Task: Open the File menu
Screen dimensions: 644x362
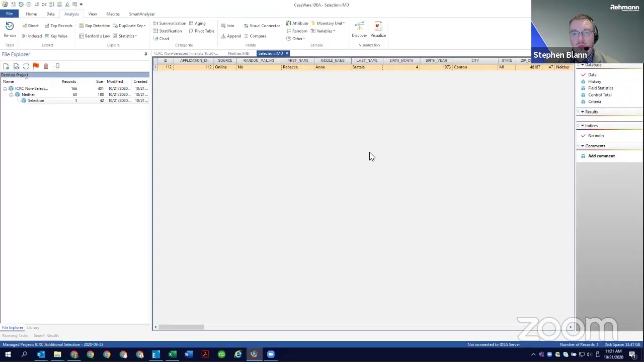Action: click(10, 14)
